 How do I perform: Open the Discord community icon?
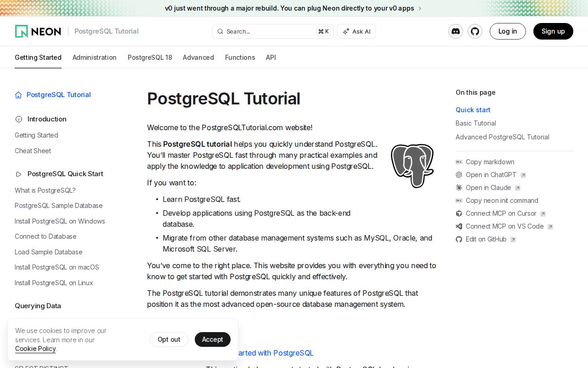click(456, 31)
